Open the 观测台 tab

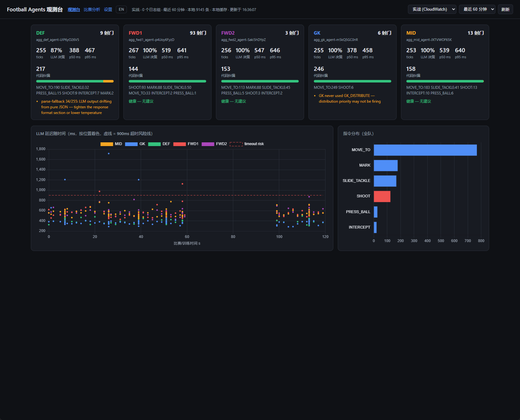pos(74,9)
